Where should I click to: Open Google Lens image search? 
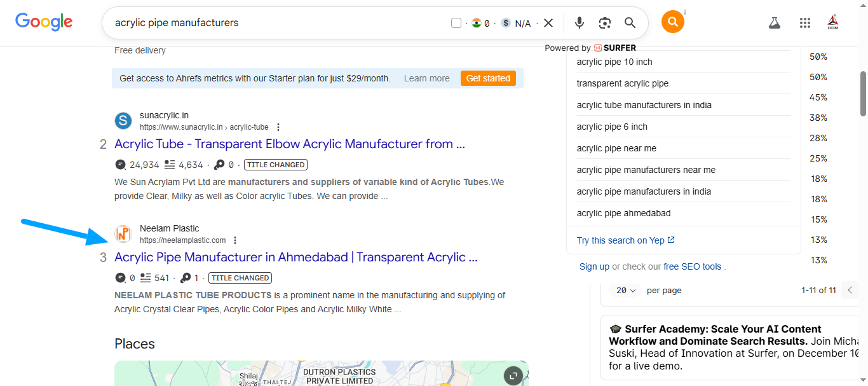604,23
